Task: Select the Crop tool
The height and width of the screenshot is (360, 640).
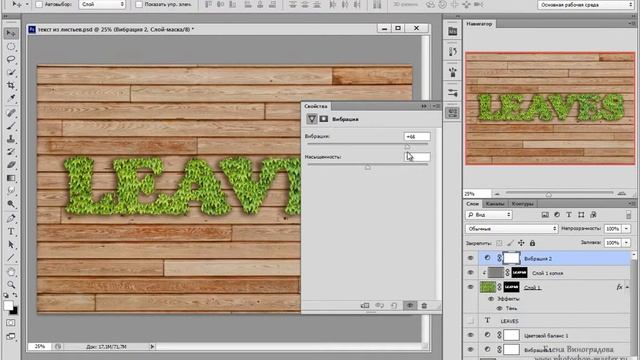Action: [11, 85]
